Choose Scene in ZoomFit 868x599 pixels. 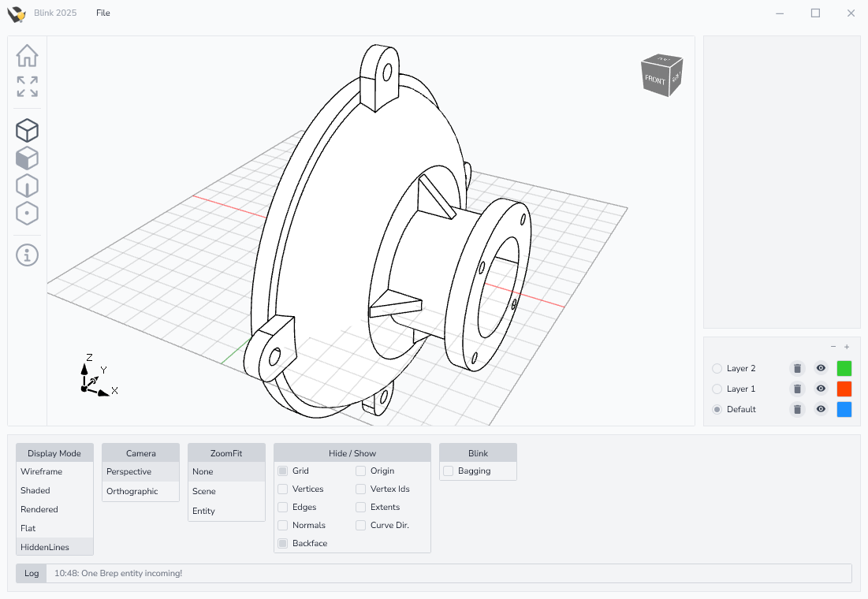(x=204, y=491)
